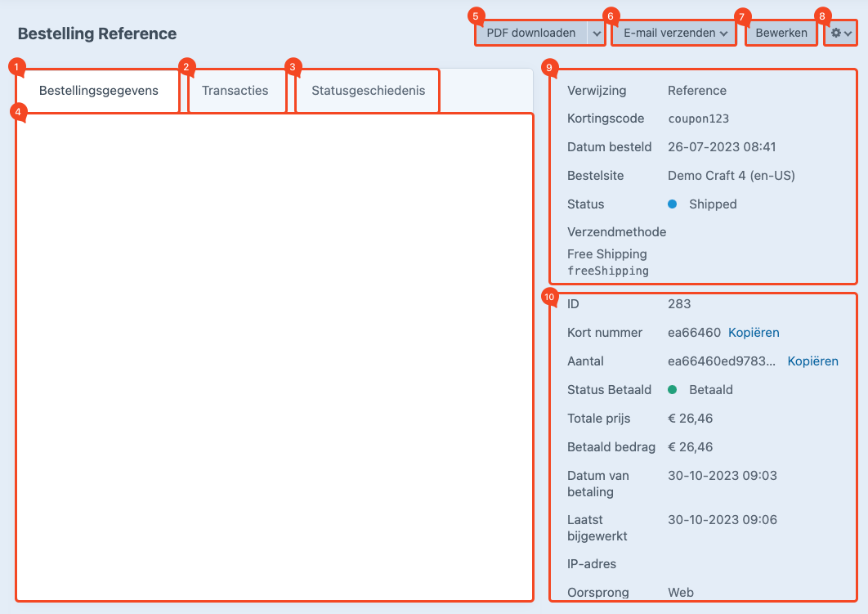This screenshot has height=614, width=868.
Task: Select the order ID value 283
Action: 679,304
